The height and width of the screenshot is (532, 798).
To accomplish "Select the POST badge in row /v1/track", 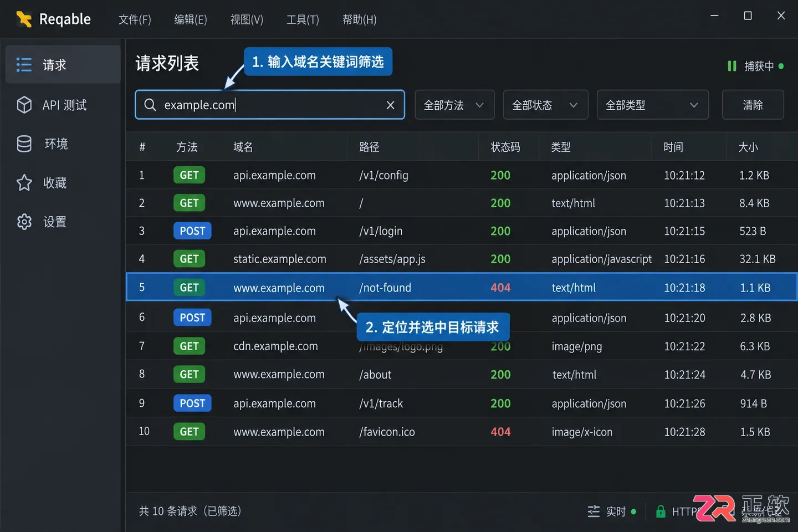I will pyautogui.click(x=192, y=403).
